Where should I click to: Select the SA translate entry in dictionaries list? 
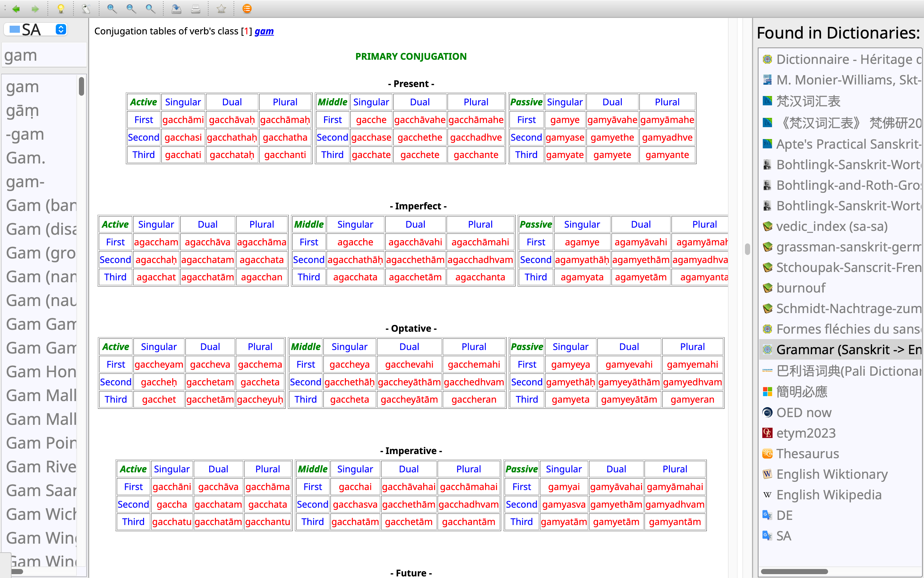coord(840,536)
